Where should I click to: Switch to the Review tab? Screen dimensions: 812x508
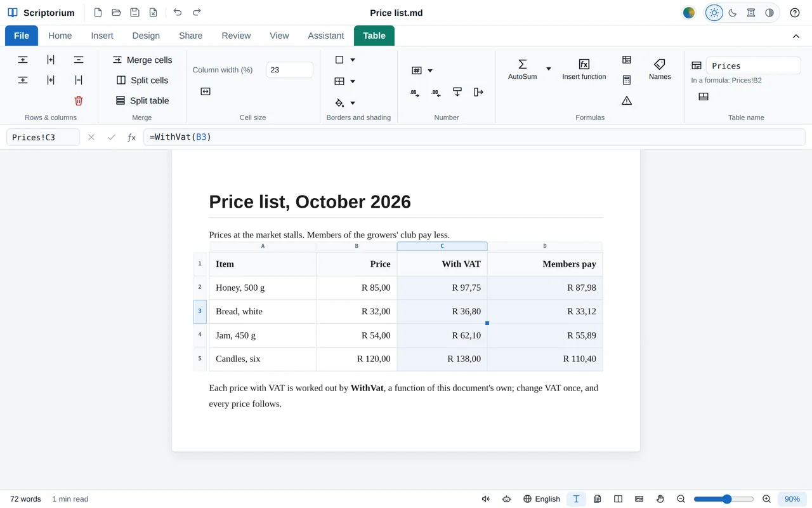click(x=236, y=36)
